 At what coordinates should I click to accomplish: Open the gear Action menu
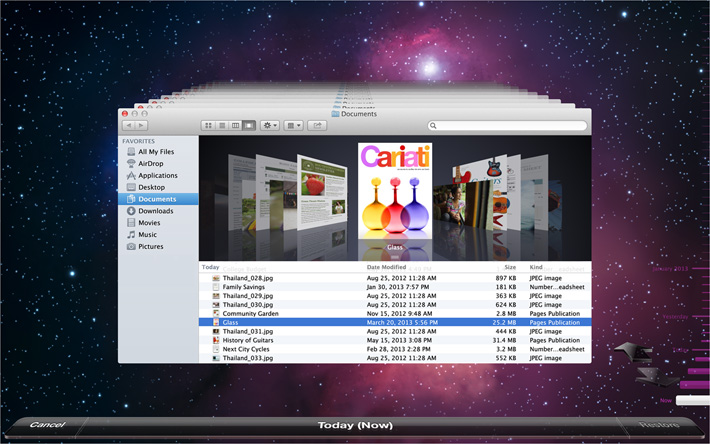coord(270,125)
